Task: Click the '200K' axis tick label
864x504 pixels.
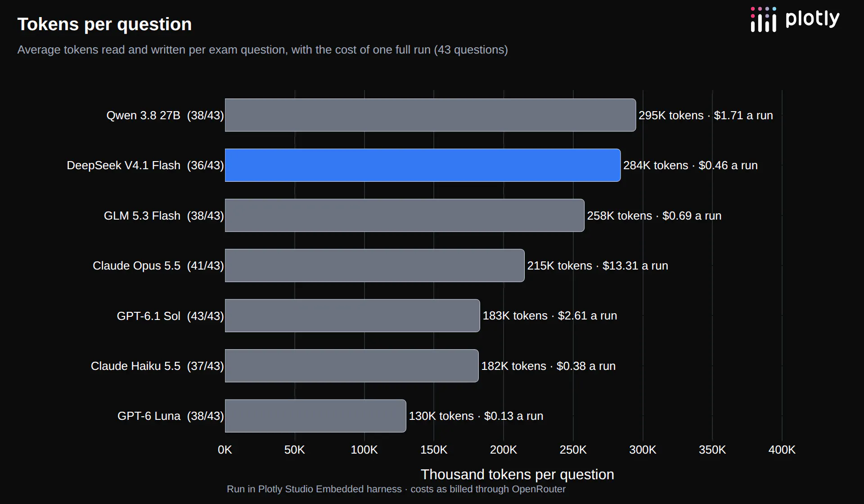Action: click(504, 450)
